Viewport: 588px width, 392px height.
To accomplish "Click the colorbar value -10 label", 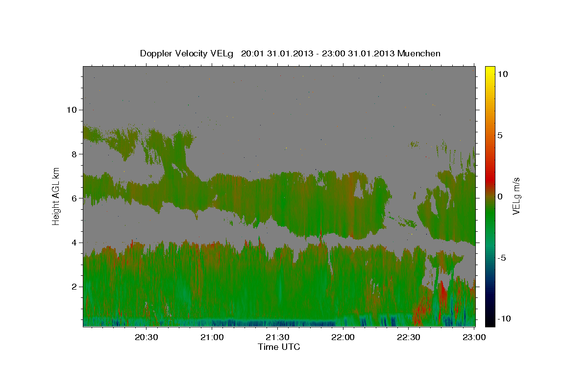I will (503, 319).
